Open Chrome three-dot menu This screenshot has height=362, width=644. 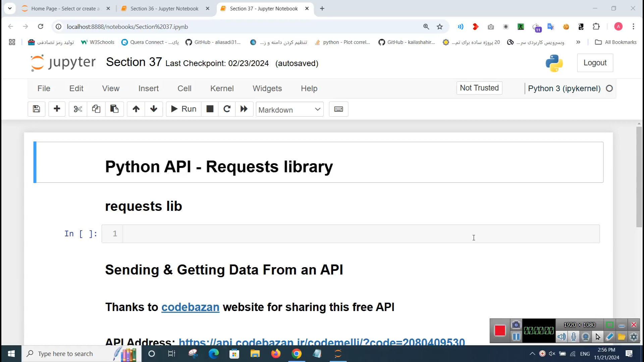(x=633, y=26)
